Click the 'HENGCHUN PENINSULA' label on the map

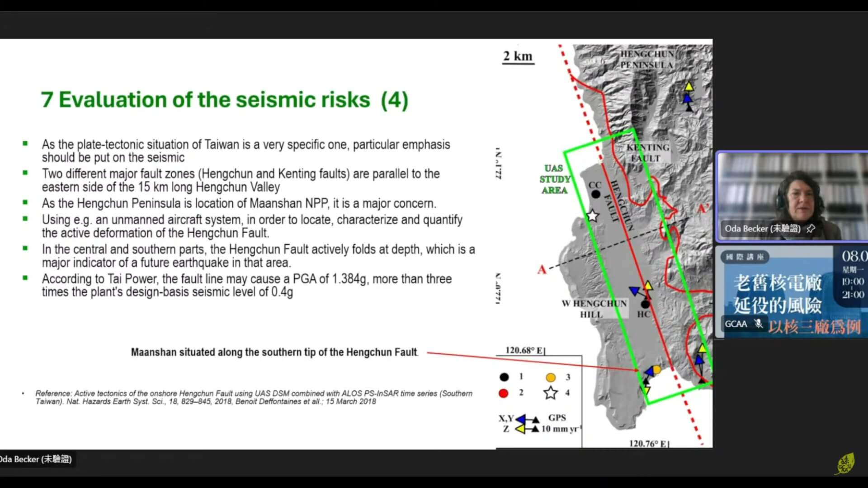tap(647, 59)
